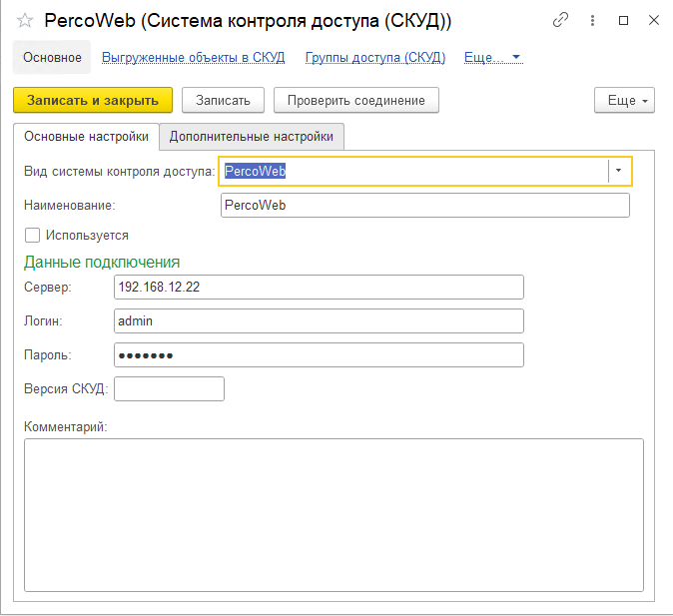Add form to favorites with star icon
Viewport: 673px width, 616px height.
pyautogui.click(x=25, y=21)
